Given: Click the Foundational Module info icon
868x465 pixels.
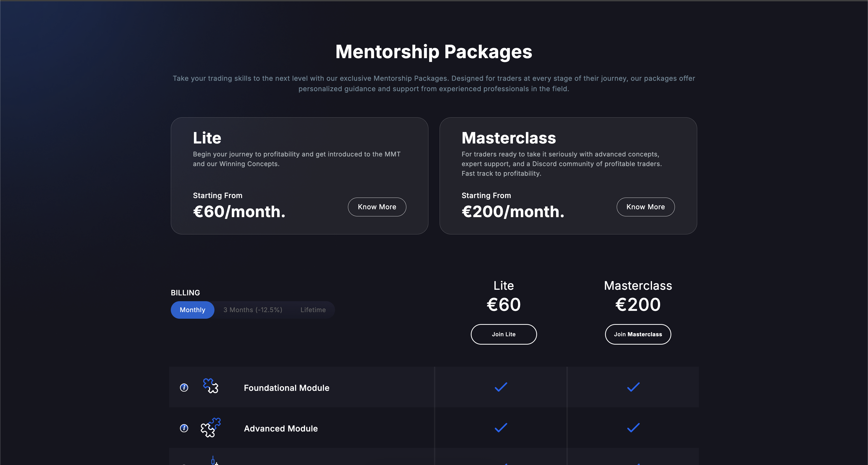Looking at the screenshot, I should click(x=184, y=388).
